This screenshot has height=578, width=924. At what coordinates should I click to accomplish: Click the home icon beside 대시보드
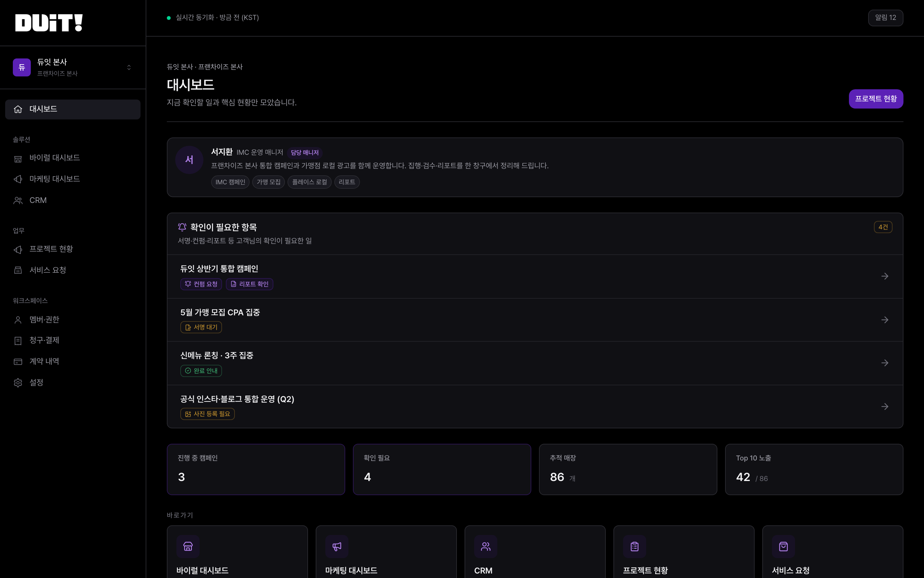pyautogui.click(x=18, y=109)
